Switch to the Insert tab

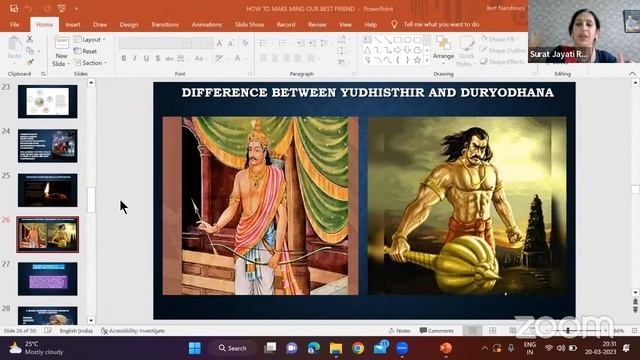coord(73,24)
